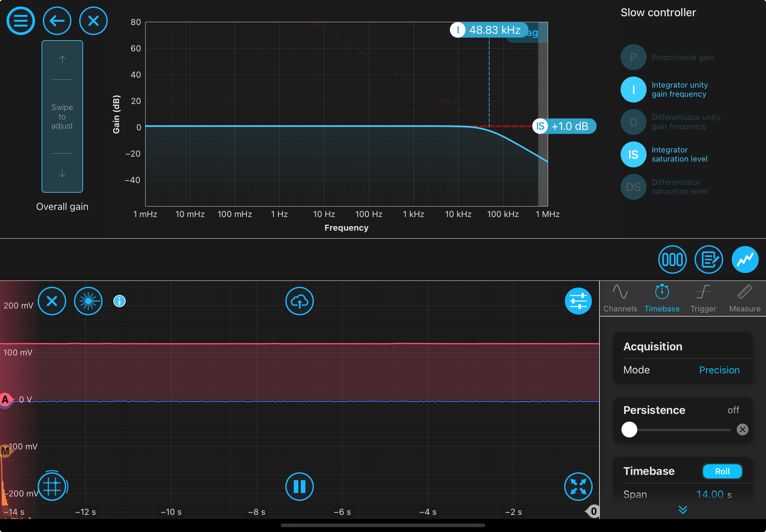766x532 pixels.
Task: Tap the up arrow in swipe panel
Action: point(62,60)
